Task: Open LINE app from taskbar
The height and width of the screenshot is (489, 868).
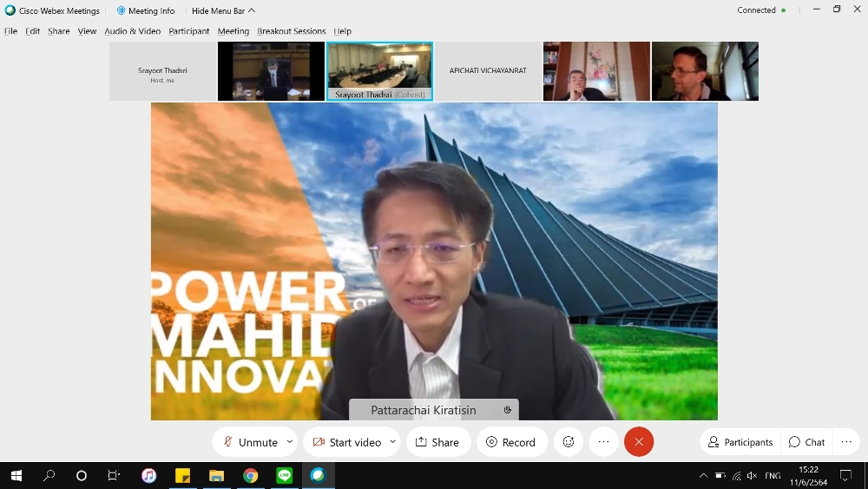Action: 284,476
